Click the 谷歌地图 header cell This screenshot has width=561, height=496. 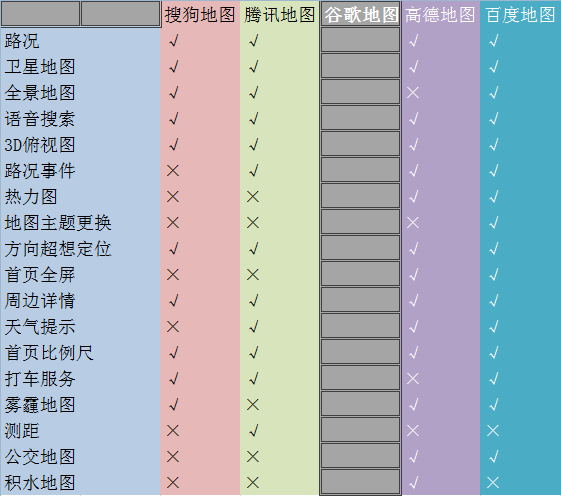coord(360,14)
